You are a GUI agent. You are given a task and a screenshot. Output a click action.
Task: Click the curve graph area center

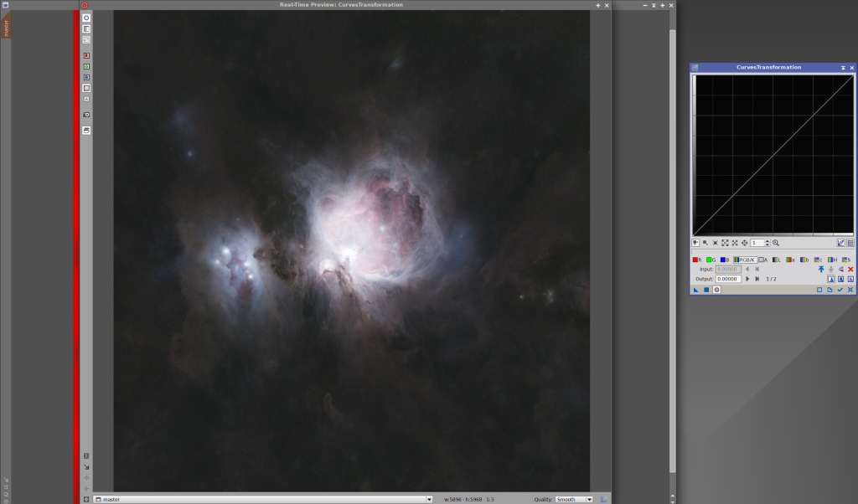coord(773,154)
